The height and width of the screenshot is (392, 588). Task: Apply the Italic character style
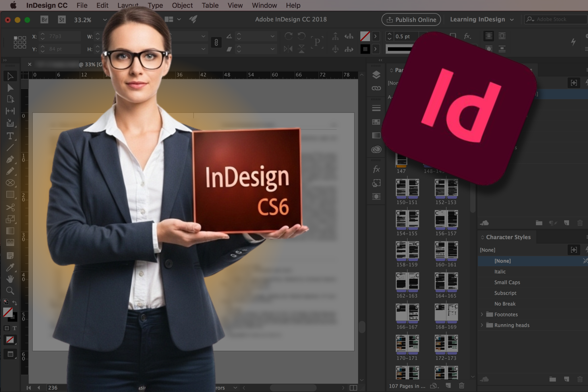[x=500, y=272]
